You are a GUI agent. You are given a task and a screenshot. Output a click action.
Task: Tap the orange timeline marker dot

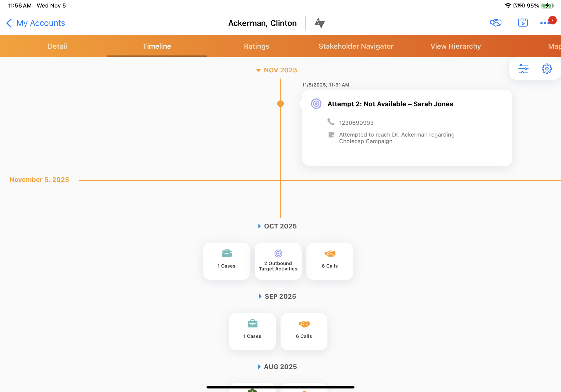[x=280, y=104]
